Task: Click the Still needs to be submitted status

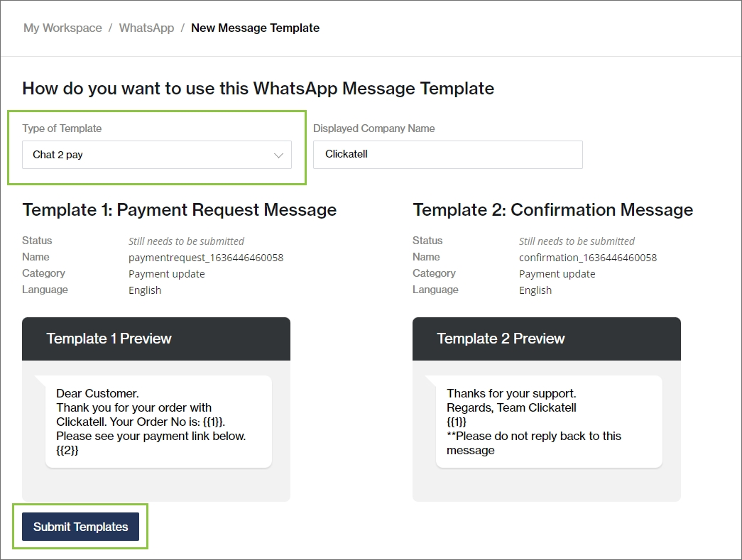Action: (x=186, y=241)
